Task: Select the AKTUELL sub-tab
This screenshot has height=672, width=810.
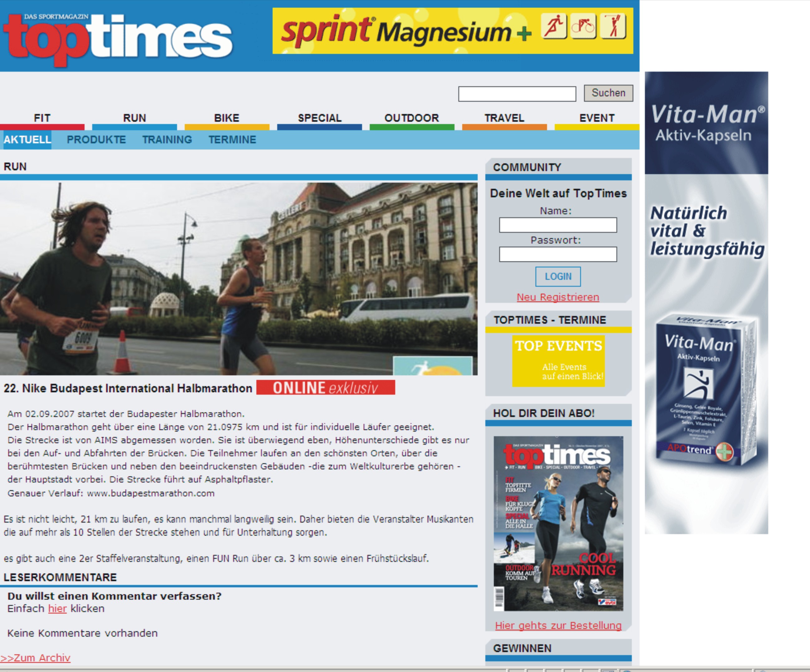Action: pyautogui.click(x=27, y=139)
